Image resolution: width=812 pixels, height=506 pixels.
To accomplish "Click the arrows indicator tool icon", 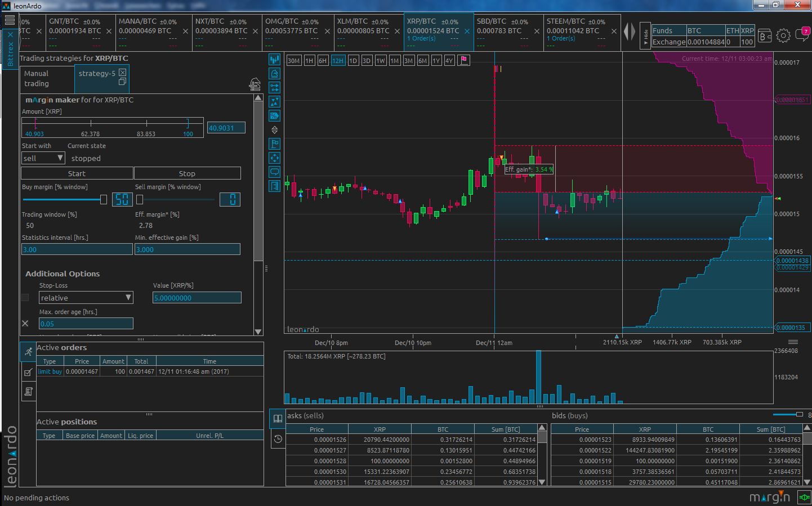I will [274, 88].
